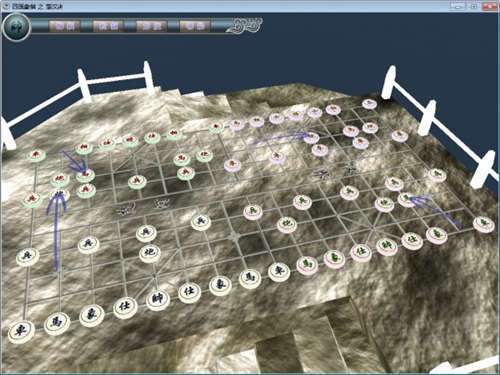This screenshot has height=375, width=500.
Task: Select the white 車 chariot ending white's back row
Action: (279, 271)
